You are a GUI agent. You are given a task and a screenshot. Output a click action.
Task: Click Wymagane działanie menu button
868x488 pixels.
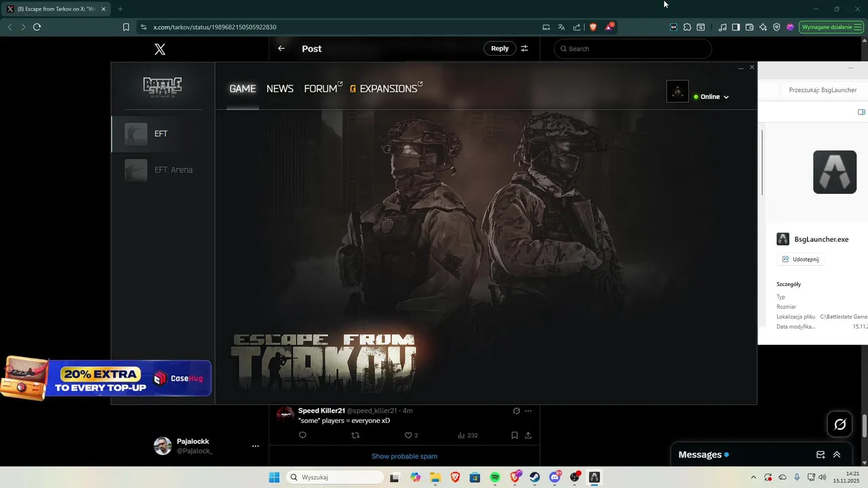[x=831, y=27]
